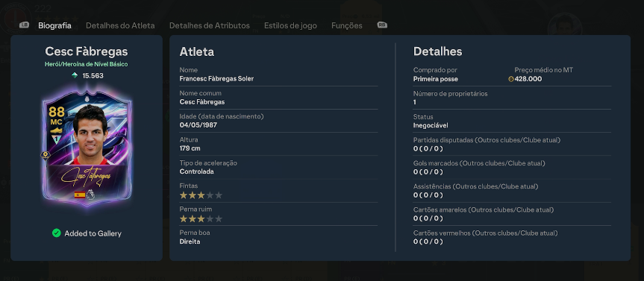The height and width of the screenshot is (281, 644).
Task: Click the teal currency gem icon
Action: pos(75,75)
